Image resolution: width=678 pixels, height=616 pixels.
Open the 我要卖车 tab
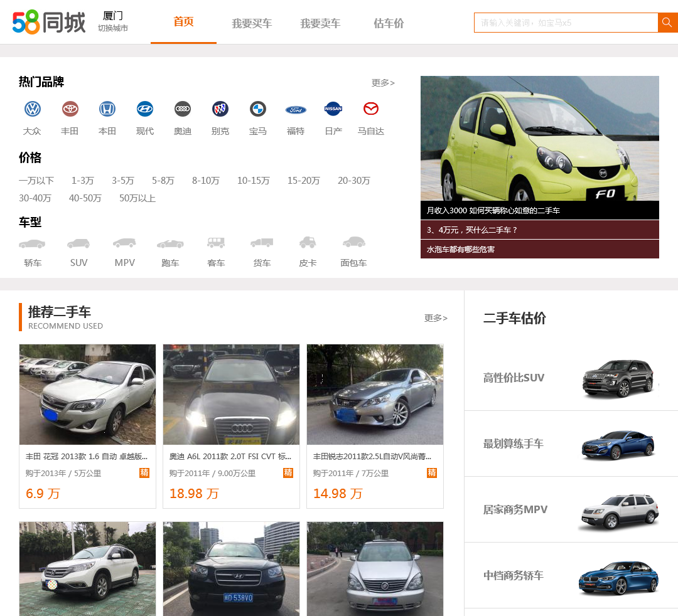click(320, 23)
